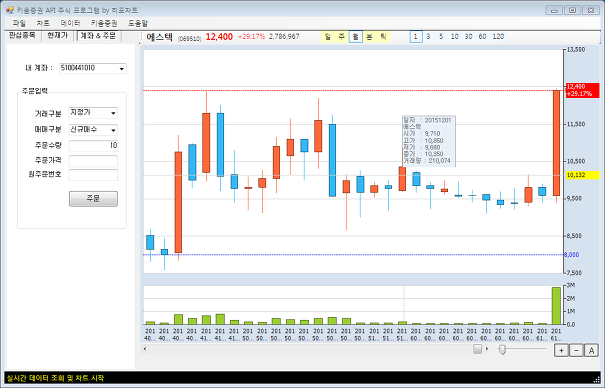This screenshot has height=388, width=605.
Task: Choose interval 120
Action: (x=498, y=37)
